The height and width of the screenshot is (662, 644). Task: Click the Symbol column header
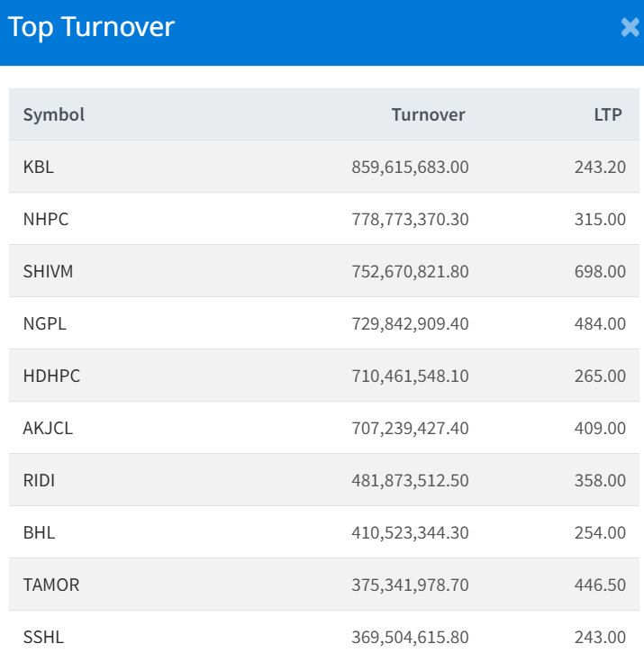[x=54, y=114]
